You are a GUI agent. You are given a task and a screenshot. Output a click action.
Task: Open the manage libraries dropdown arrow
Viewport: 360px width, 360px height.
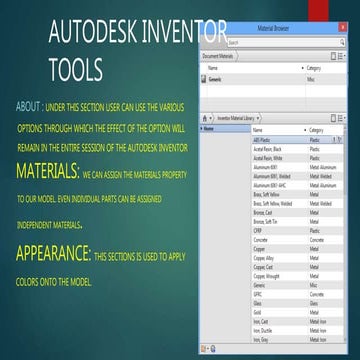click(208, 349)
